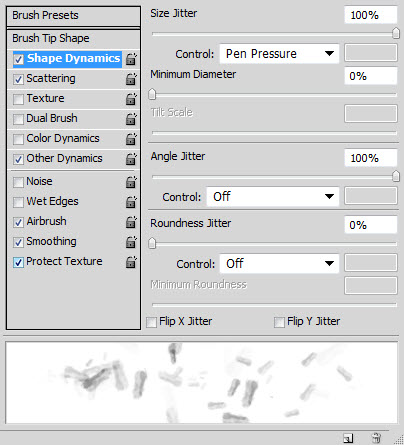Open the Size Jitter Control dropdown showing Pen Pressure
This screenshot has width=404, height=445.
279,53
